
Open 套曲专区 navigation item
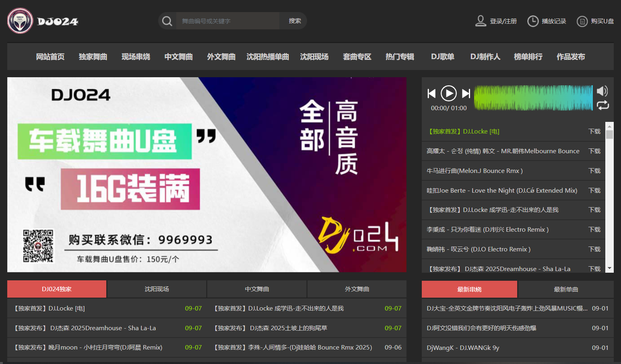click(x=357, y=57)
